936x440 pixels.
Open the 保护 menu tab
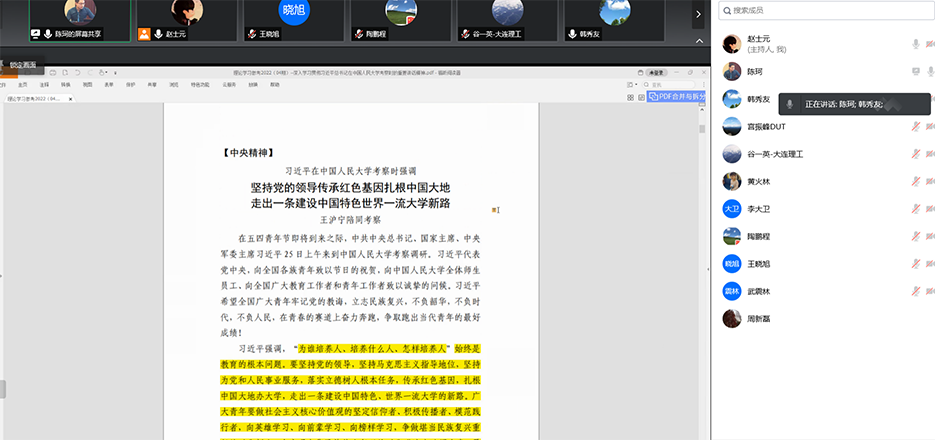130,85
